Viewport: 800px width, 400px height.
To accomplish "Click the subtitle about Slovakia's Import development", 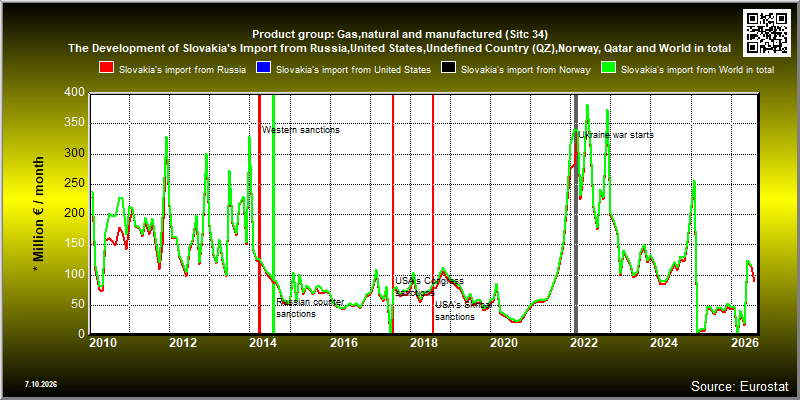I will point(399,48).
